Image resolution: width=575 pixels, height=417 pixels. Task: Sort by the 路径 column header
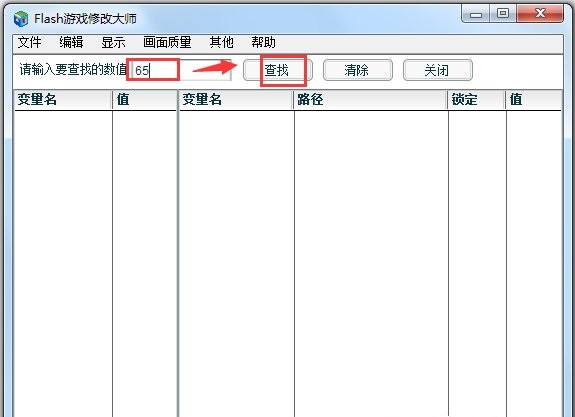(370, 100)
